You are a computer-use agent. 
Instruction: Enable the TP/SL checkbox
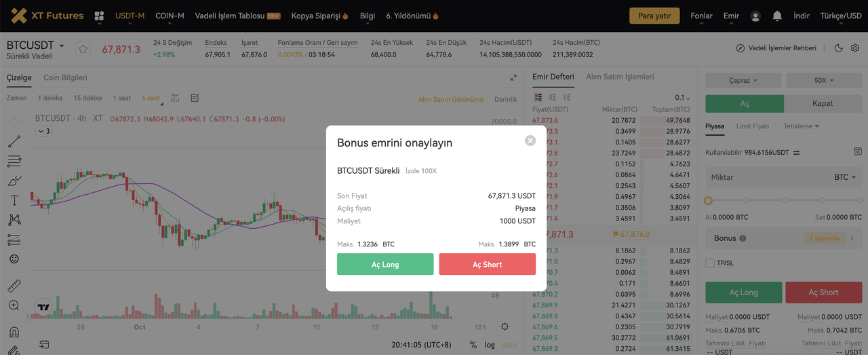pyautogui.click(x=710, y=263)
